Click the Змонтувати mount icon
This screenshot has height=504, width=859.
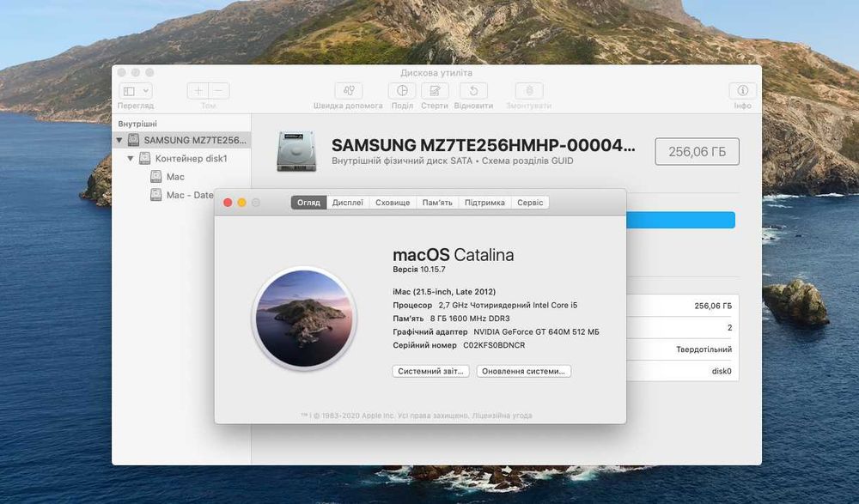[x=529, y=91]
